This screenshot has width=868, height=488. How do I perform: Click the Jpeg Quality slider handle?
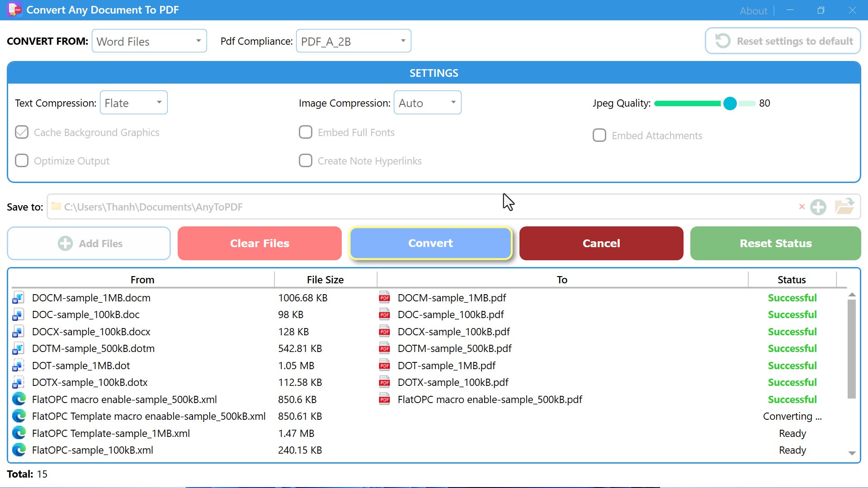click(730, 103)
